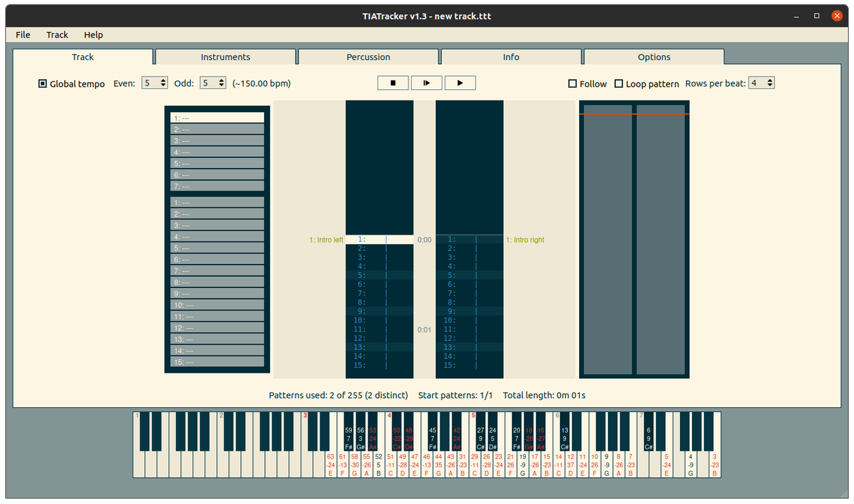854x504 pixels.
Task: Play the black G# key labeled 56
Action: pos(360,431)
